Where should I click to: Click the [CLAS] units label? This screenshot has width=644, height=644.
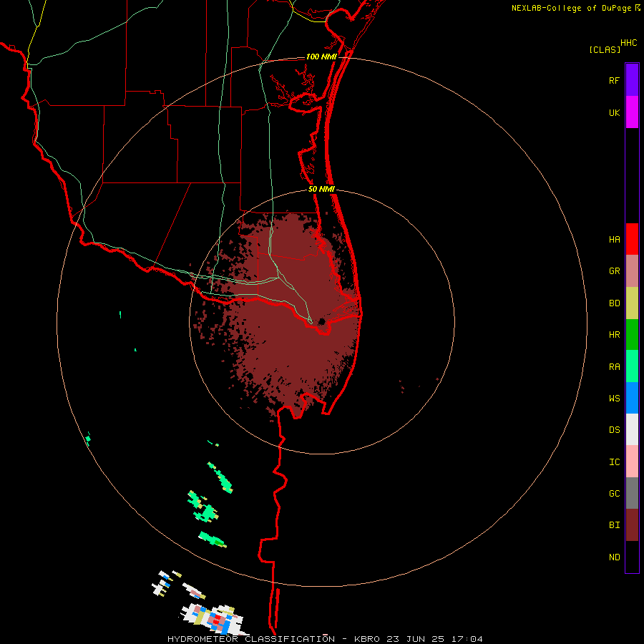click(x=605, y=49)
